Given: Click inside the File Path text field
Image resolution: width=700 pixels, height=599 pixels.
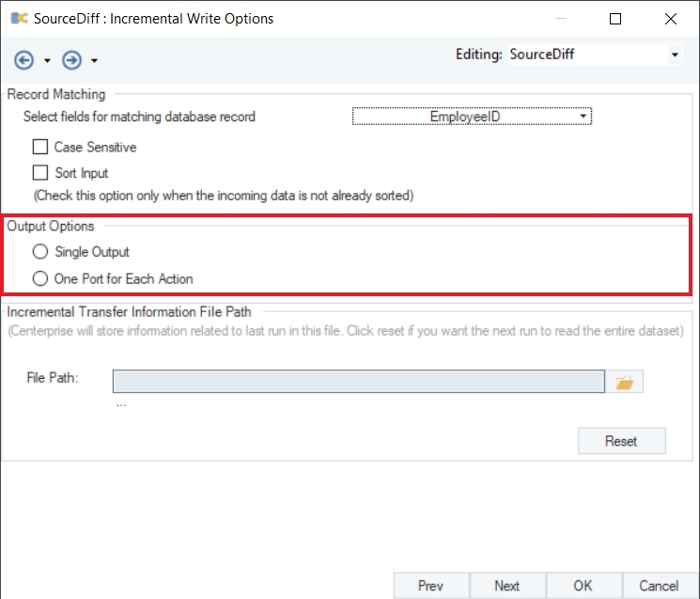Looking at the screenshot, I should coord(358,381).
